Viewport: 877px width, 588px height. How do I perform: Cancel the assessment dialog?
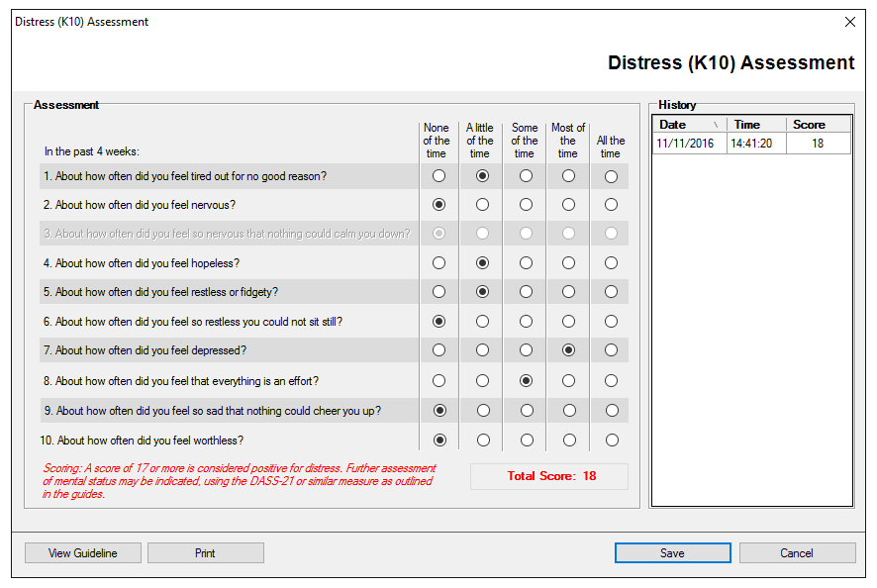pyautogui.click(x=797, y=553)
